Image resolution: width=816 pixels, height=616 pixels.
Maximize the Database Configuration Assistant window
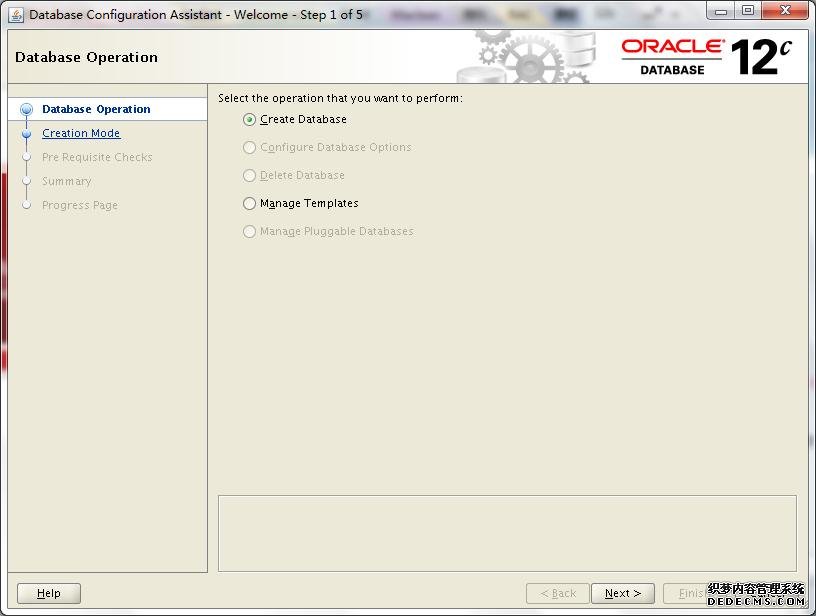coord(747,11)
